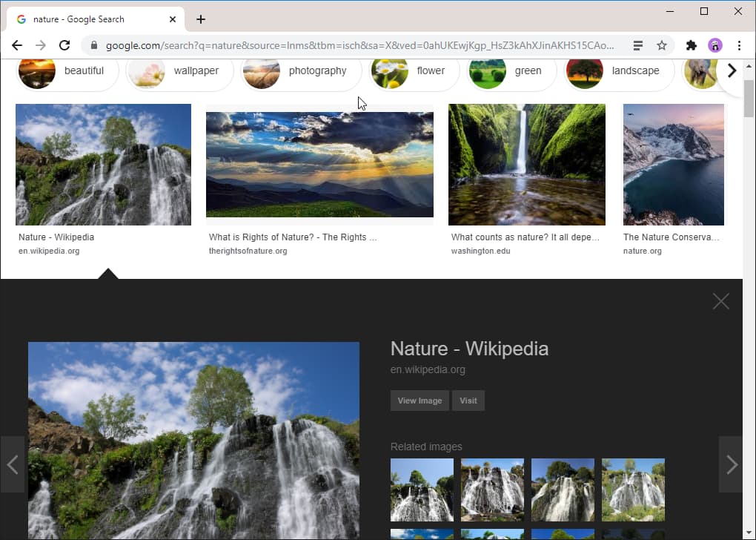
Task: Select the wallpaper search filter chip
Action: 195,70
